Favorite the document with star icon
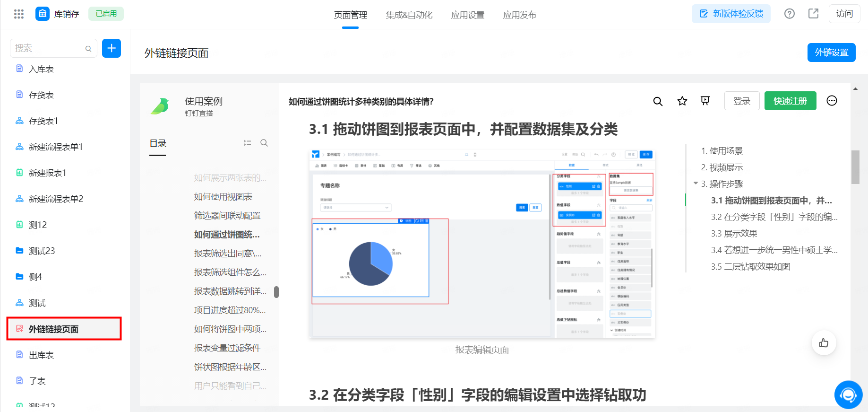Viewport: 868px width, 412px height. 682,101
